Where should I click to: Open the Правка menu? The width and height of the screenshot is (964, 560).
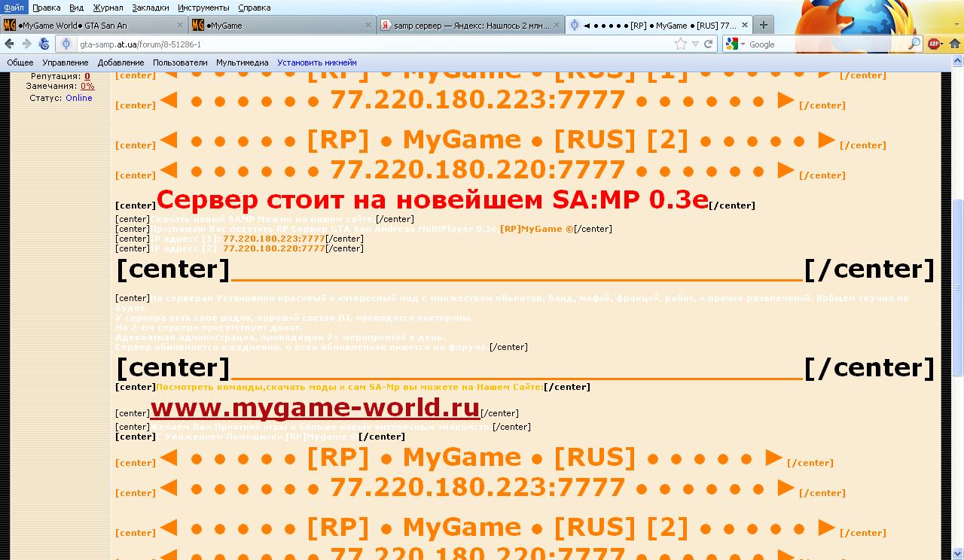point(47,8)
